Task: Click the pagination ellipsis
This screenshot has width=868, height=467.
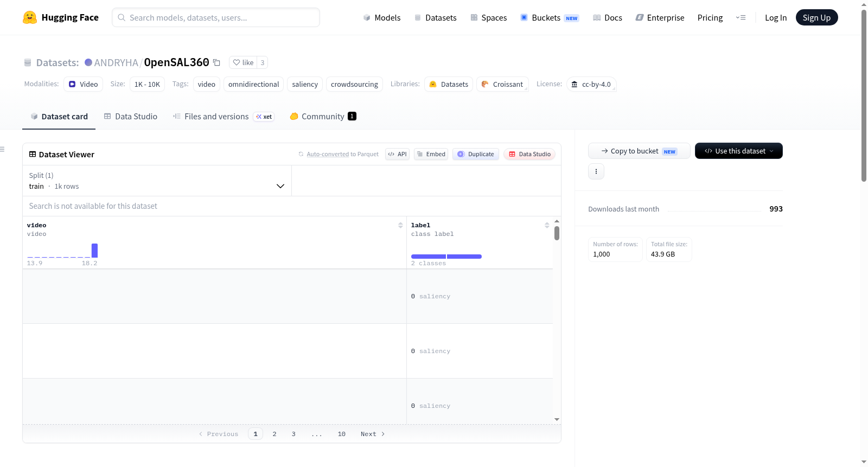Action: pyautogui.click(x=317, y=434)
